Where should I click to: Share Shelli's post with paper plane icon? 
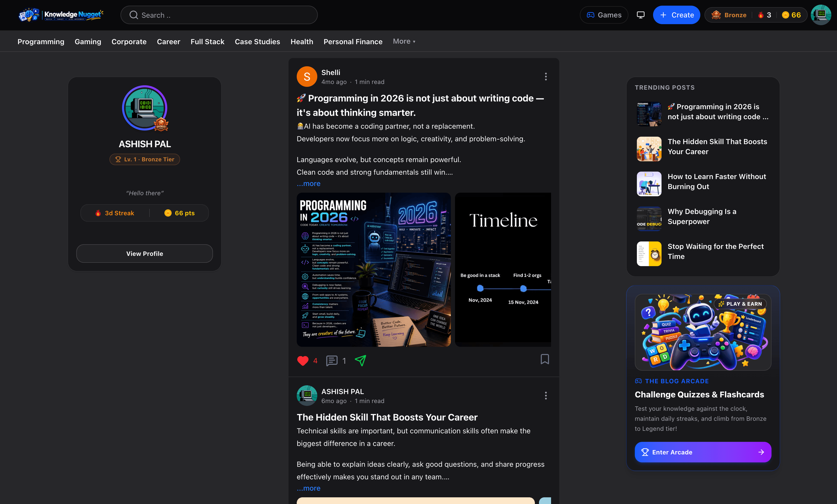[x=360, y=360]
